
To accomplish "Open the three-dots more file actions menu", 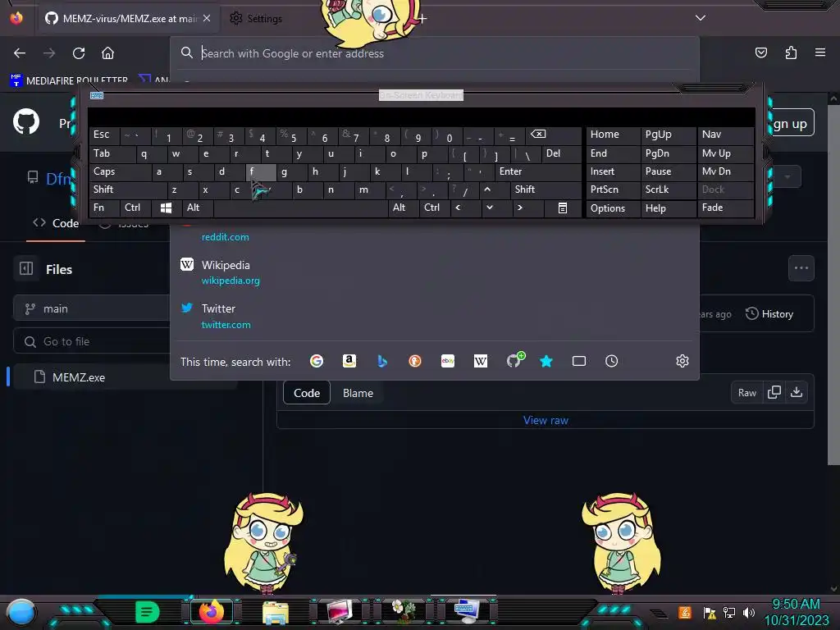I will tap(801, 268).
